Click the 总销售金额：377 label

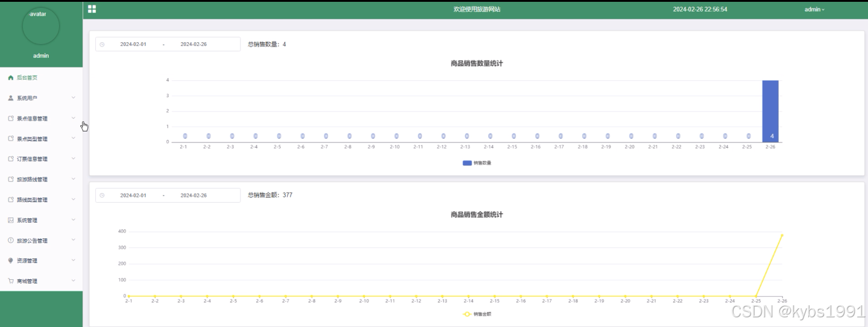point(270,195)
